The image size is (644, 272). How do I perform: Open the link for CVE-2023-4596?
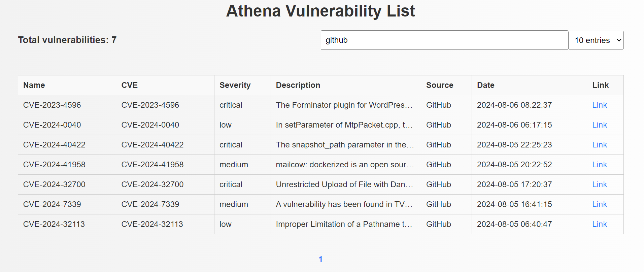coord(599,105)
